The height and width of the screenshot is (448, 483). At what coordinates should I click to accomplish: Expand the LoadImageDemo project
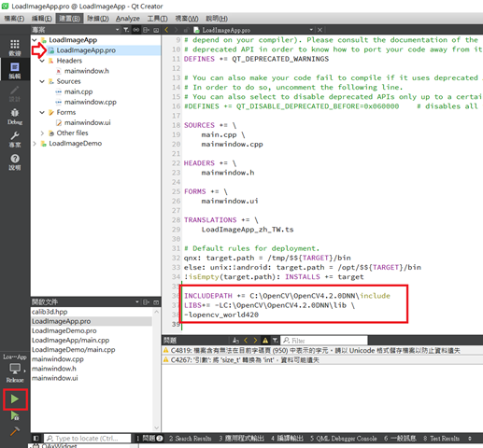pos(35,144)
